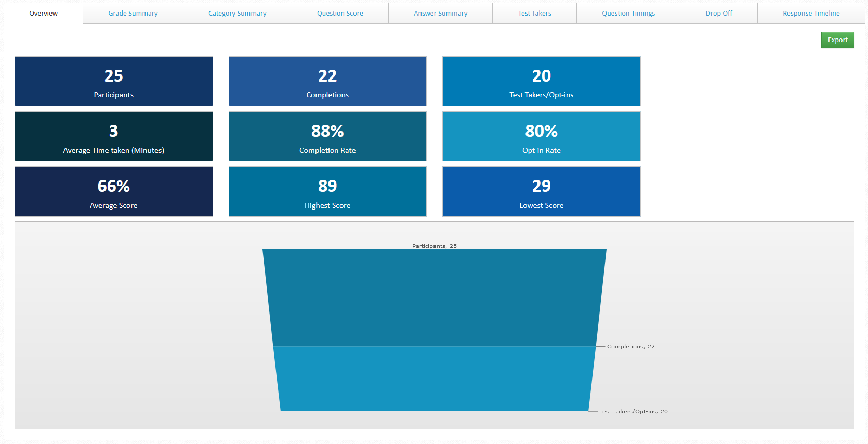
Task: View the Answer Summary tab
Action: click(x=440, y=14)
